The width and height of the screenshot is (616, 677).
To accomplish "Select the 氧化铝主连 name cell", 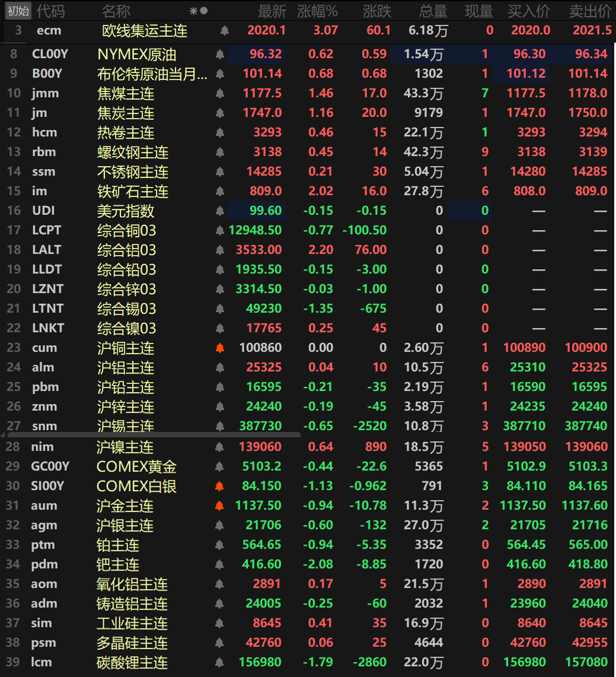I will tap(132, 584).
